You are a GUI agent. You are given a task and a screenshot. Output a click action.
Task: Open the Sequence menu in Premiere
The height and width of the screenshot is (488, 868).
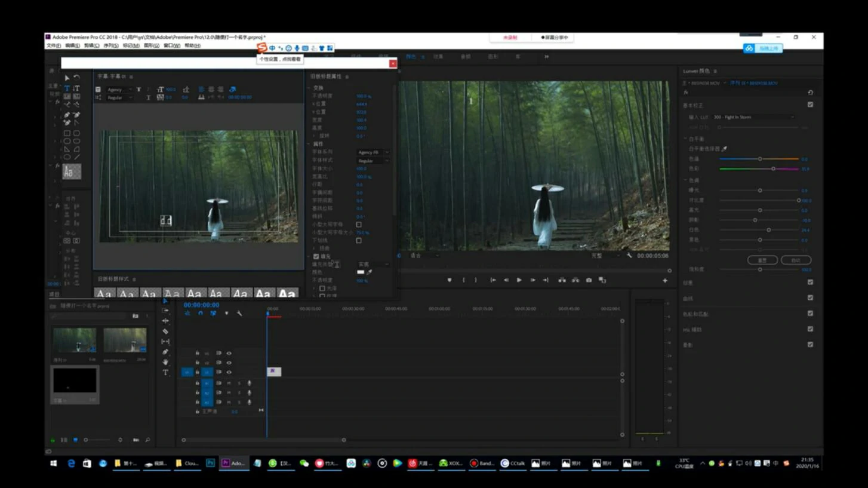(110, 45)
